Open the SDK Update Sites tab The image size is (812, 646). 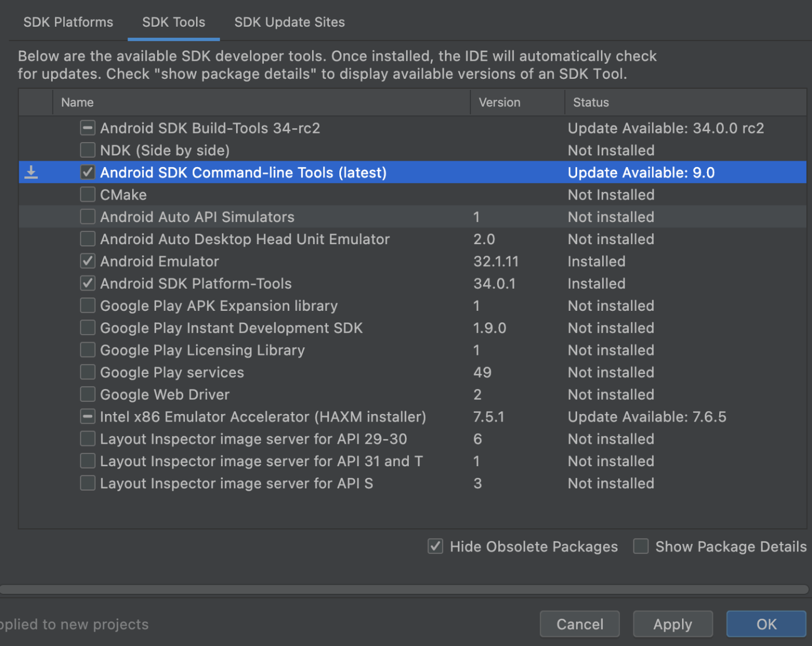[289, 22]
